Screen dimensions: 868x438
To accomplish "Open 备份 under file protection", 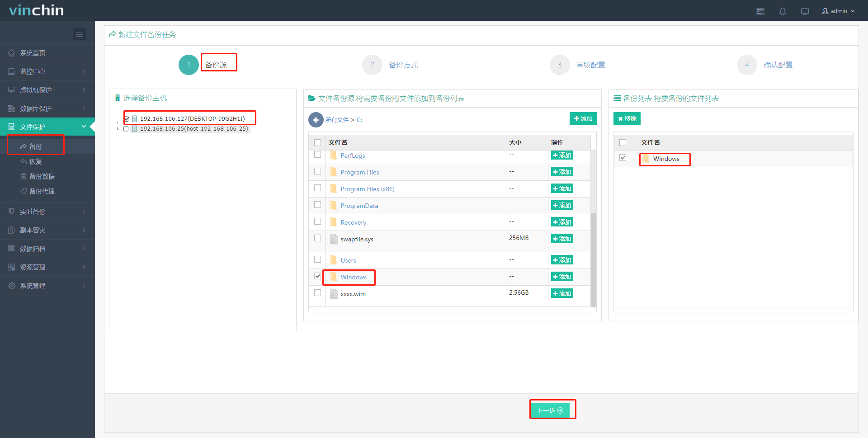I will (x=47, y=146).
